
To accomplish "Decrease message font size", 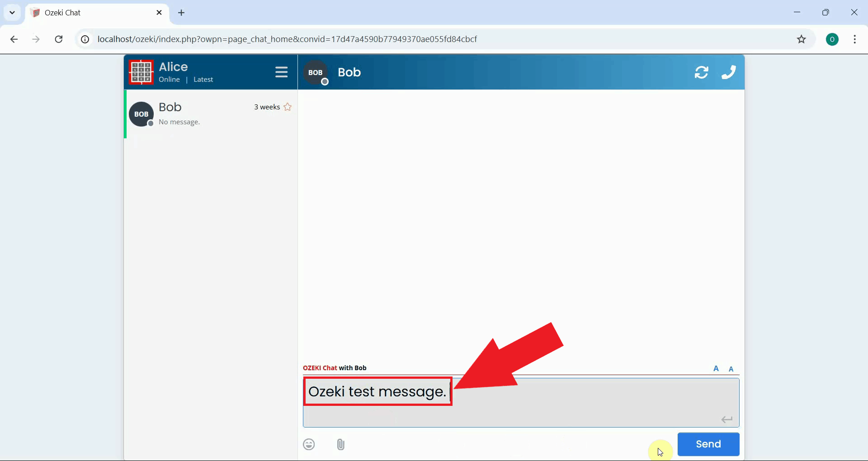I will click(731, 369).
